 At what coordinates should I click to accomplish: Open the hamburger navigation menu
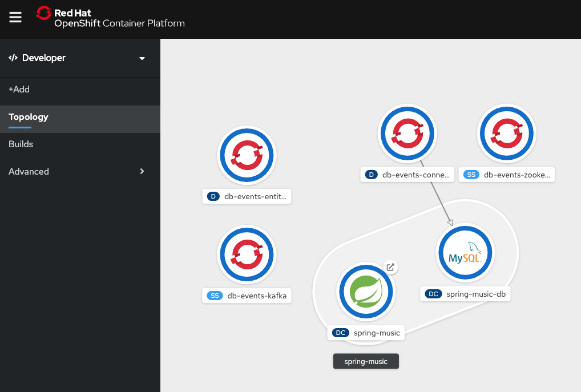coord(15,17)
